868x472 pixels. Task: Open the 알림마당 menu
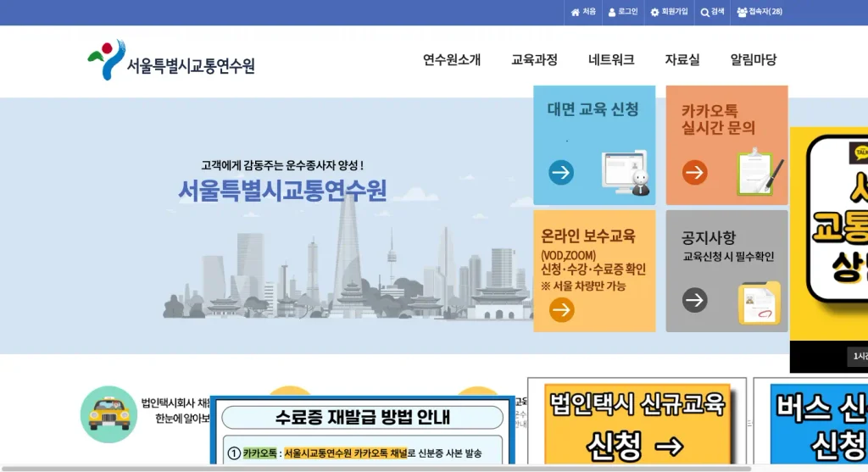click(x=753, y=59)
